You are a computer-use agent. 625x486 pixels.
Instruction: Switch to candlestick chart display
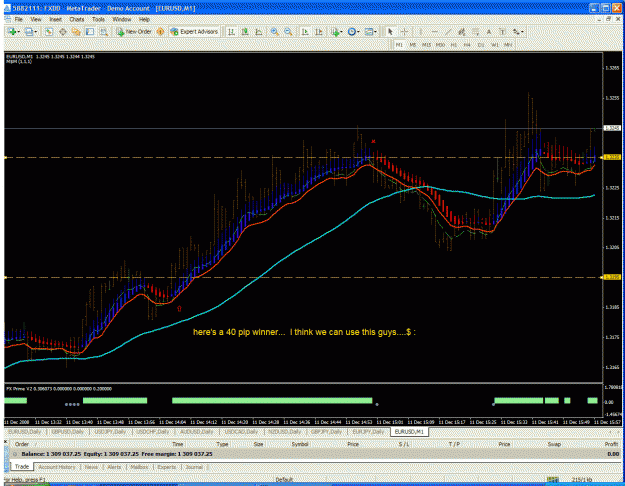coord(245,32)
